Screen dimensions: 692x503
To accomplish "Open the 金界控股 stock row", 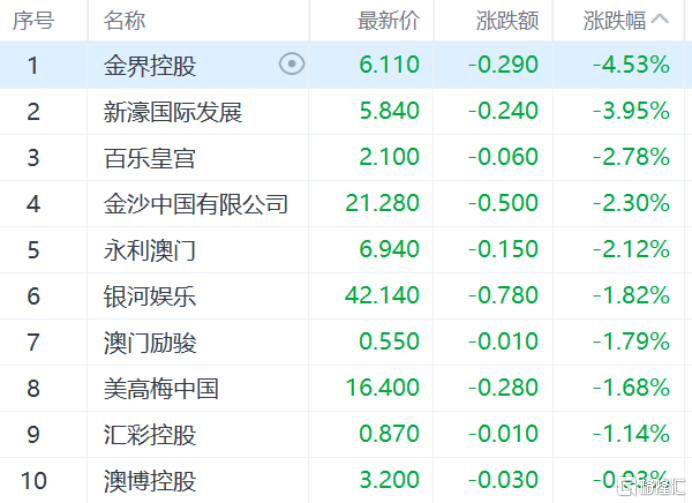I will pos(150,66).
